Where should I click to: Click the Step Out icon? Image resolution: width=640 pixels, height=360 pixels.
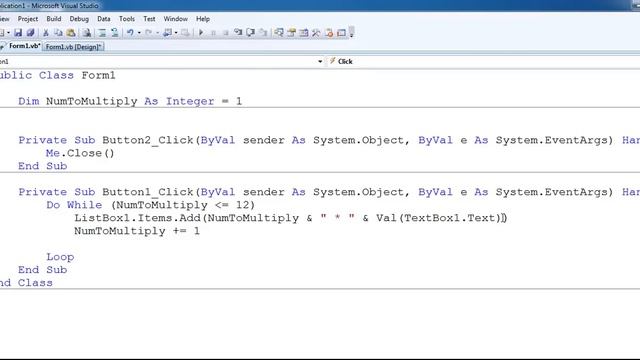coord(263,33)
